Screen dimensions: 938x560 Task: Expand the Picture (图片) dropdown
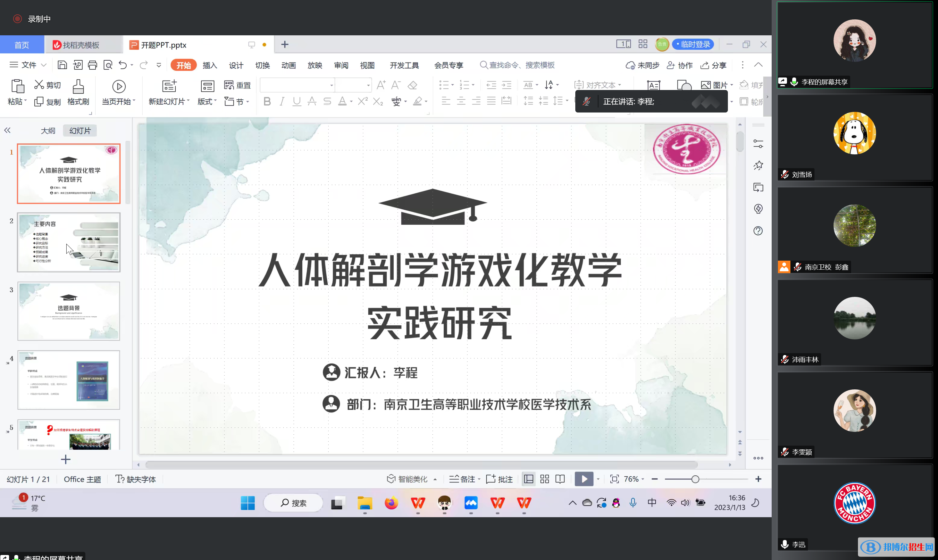coord(732,85)
